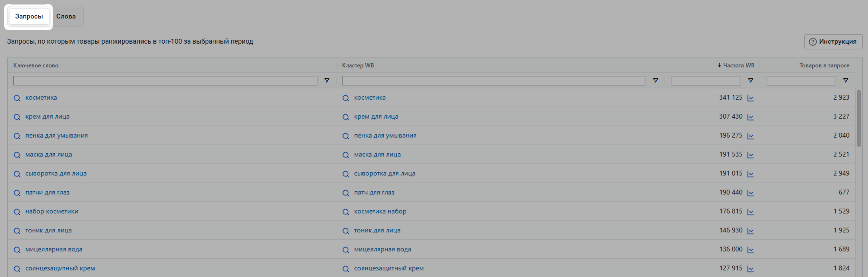
Task: Open keyword link косметика
Action: (41, 98)
